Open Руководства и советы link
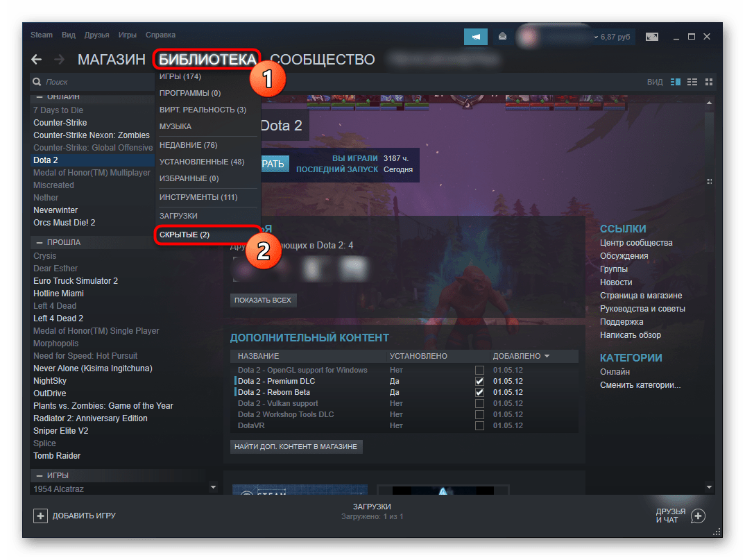Viewport: 745px width, 560px height. 642,309
